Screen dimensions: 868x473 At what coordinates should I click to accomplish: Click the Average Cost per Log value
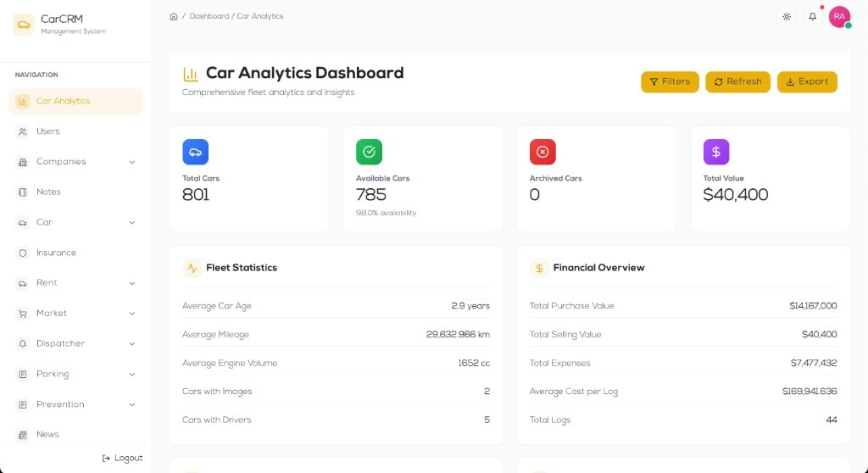[810, 392]
